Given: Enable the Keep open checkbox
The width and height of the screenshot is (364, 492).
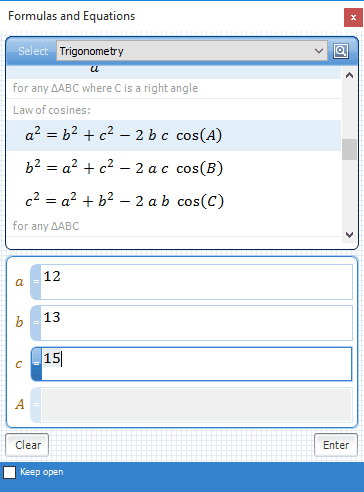Looking at the screenshot, I should click(10, 472).
